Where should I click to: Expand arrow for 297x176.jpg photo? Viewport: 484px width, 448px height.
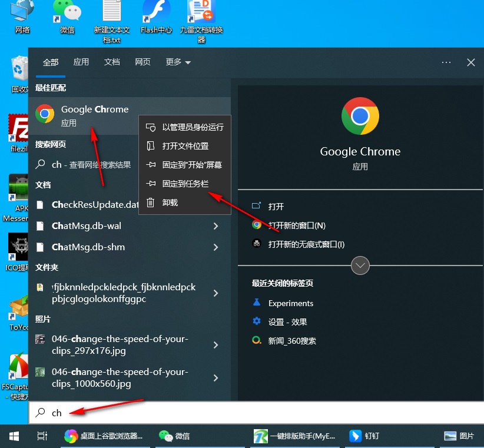pos(216,344)
